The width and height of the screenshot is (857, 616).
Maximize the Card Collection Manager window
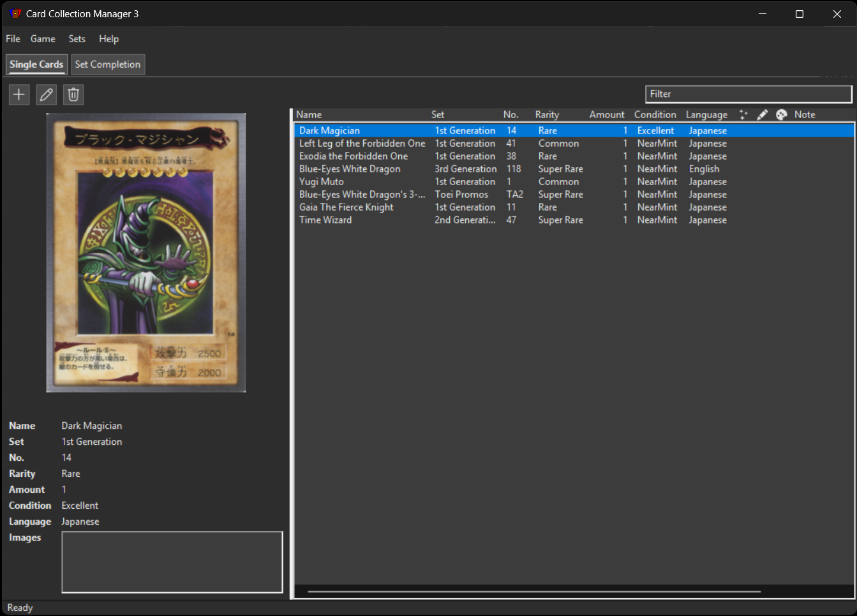[x=800, y=13]
